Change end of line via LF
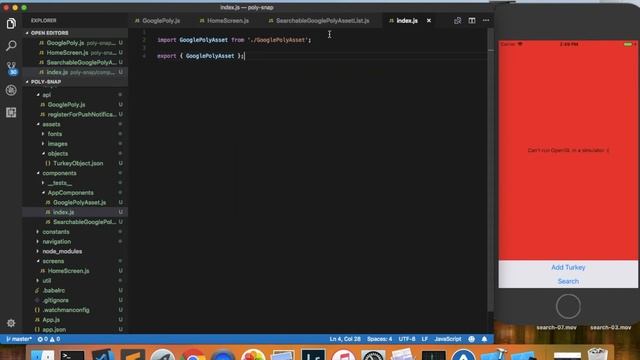 (x=424, y=339)
